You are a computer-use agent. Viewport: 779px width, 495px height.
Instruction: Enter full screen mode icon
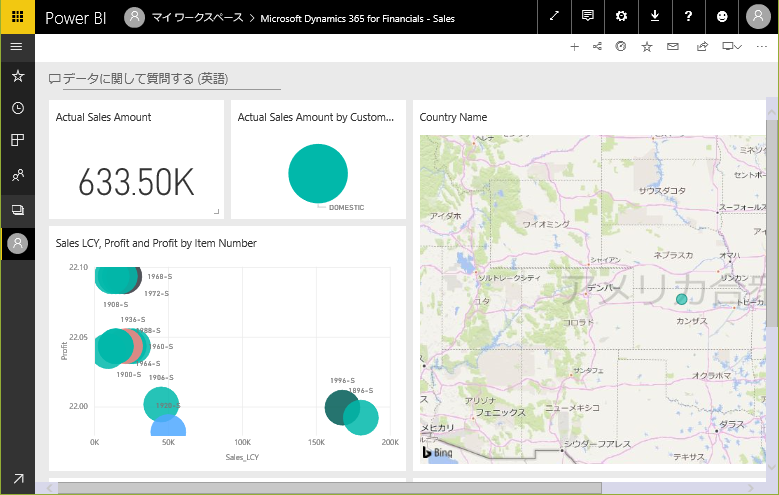(554, 16)
